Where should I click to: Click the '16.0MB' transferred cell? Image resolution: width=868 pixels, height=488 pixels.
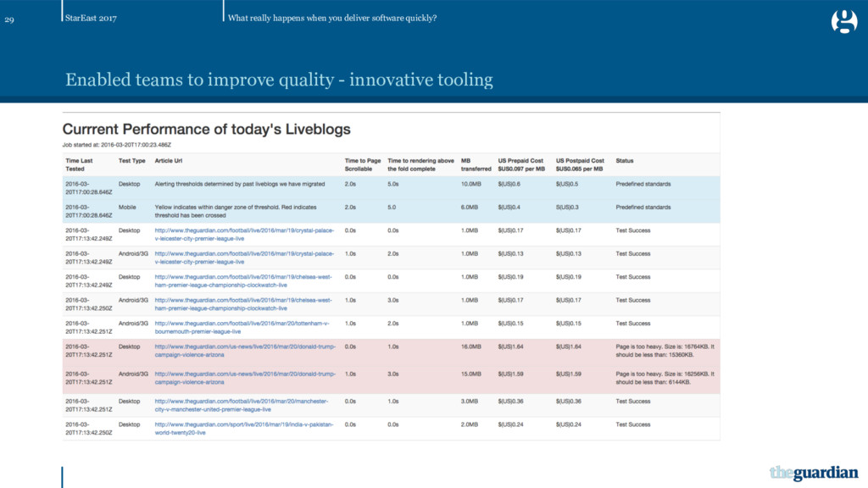click(471, 347)
